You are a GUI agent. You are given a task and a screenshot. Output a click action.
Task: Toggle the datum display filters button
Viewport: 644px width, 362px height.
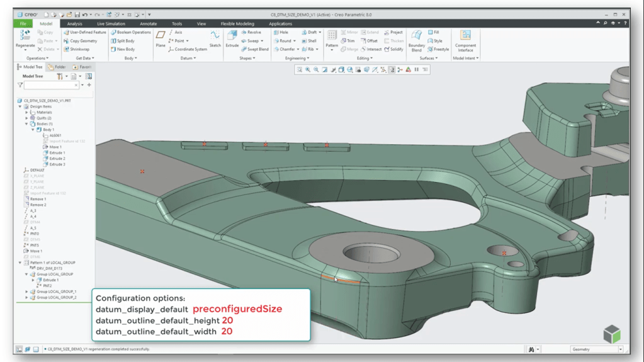383,70
